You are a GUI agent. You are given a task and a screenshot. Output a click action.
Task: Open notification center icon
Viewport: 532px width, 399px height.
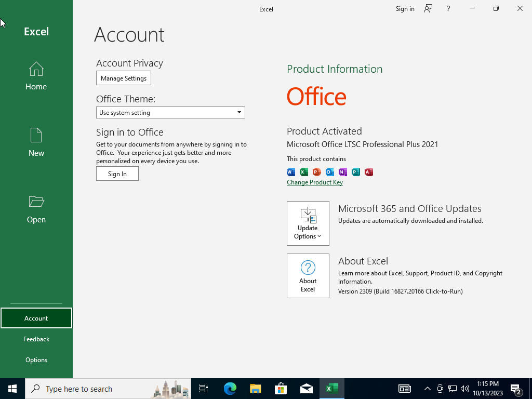[x=516, y=390]
